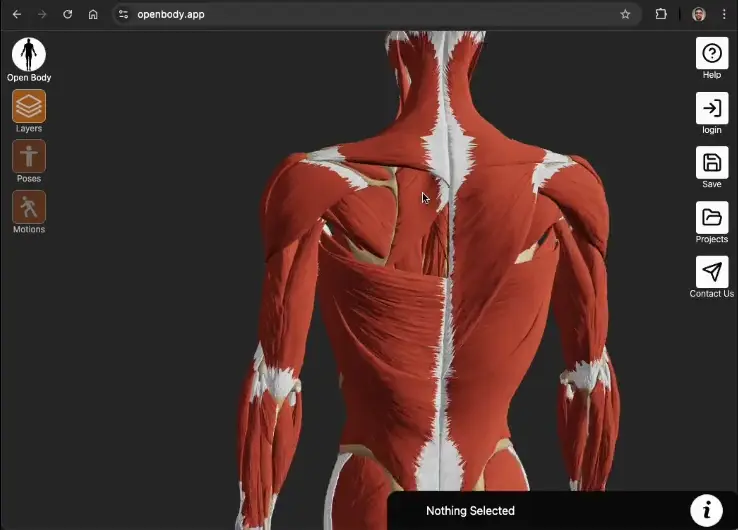Open the Motions panel
The width and height of the screenshot is (738, 530).
tap(29, 207)
